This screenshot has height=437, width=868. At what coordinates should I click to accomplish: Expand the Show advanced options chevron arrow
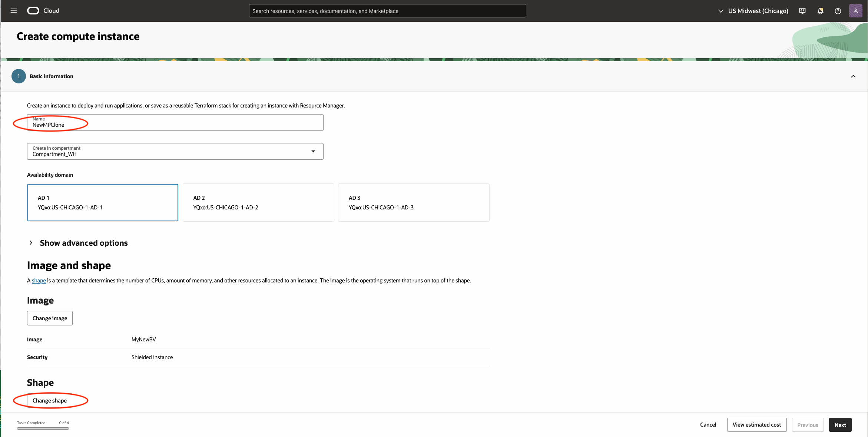tap(31, 243)
